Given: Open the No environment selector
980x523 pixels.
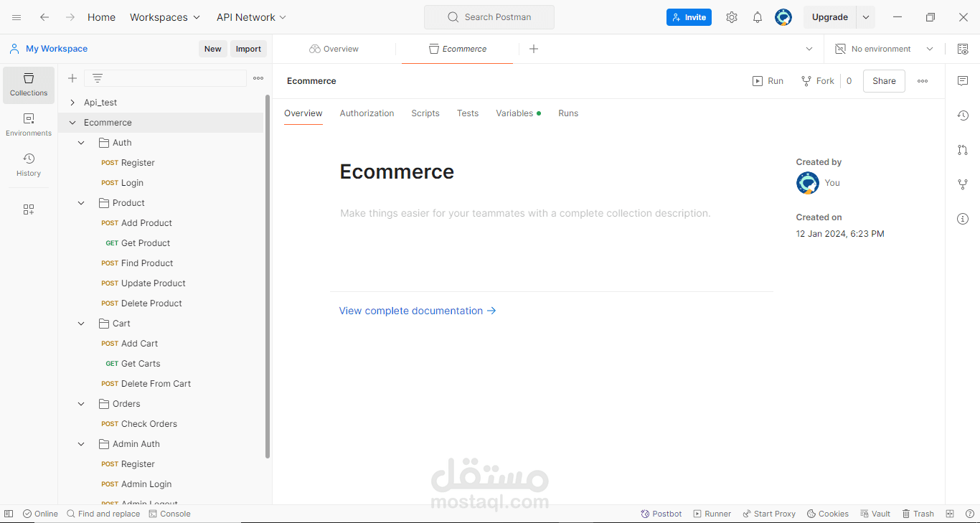Looking at the screenshot, I should click(884, 49).
